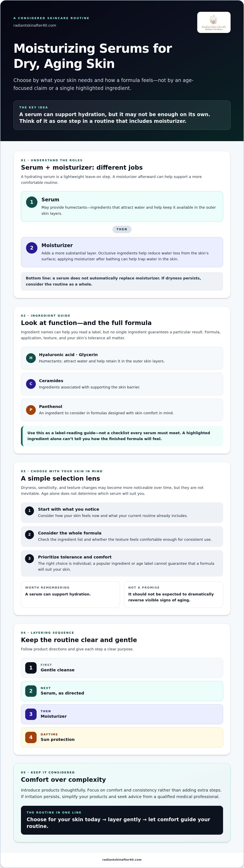Click the Worth Remembering card
The height and width of the screenshot is (868, 244).
click(x=70, y=595)
